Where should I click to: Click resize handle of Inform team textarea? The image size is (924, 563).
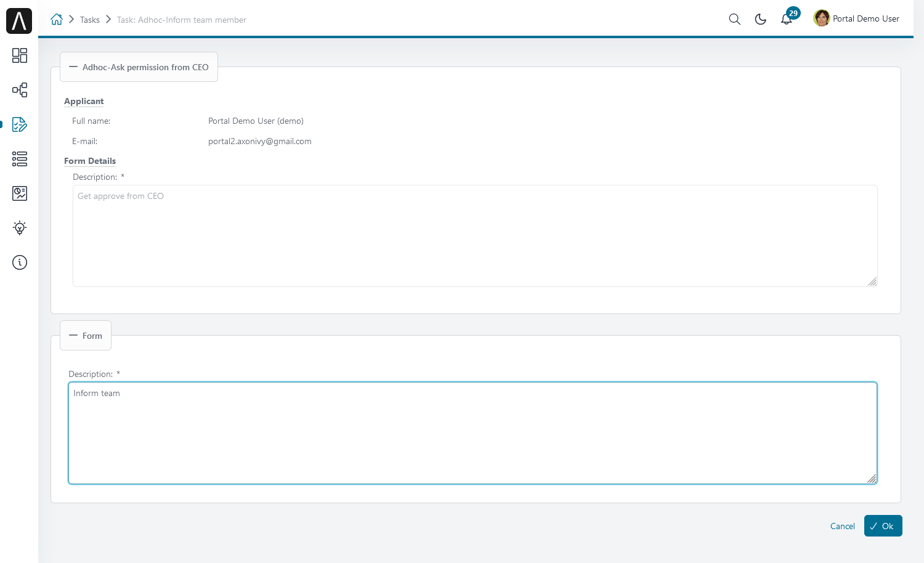(872, 479)
